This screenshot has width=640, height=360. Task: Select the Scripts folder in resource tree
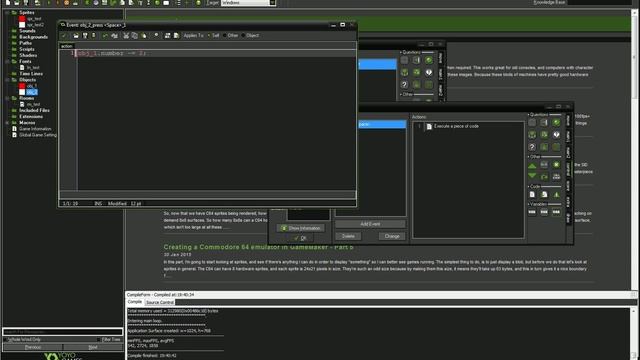[27, 49]
